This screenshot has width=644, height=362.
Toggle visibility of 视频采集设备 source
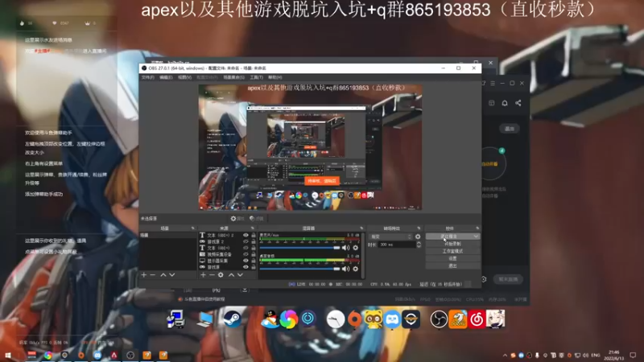pos(246,254)
